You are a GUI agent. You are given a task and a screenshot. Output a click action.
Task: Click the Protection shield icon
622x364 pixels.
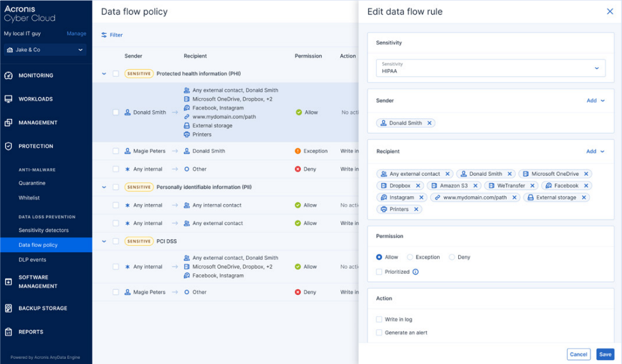(x=8, y=146)
